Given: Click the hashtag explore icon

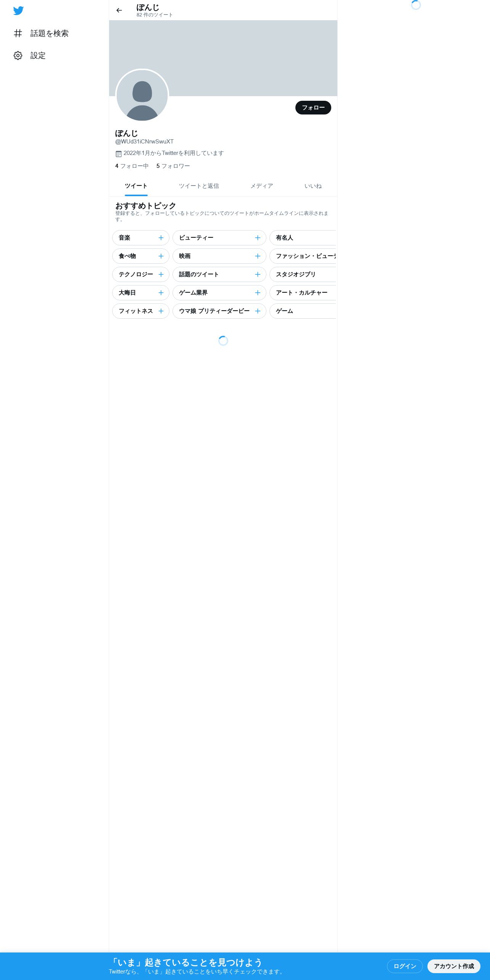Looking at the screenshot, I should 18,34.
